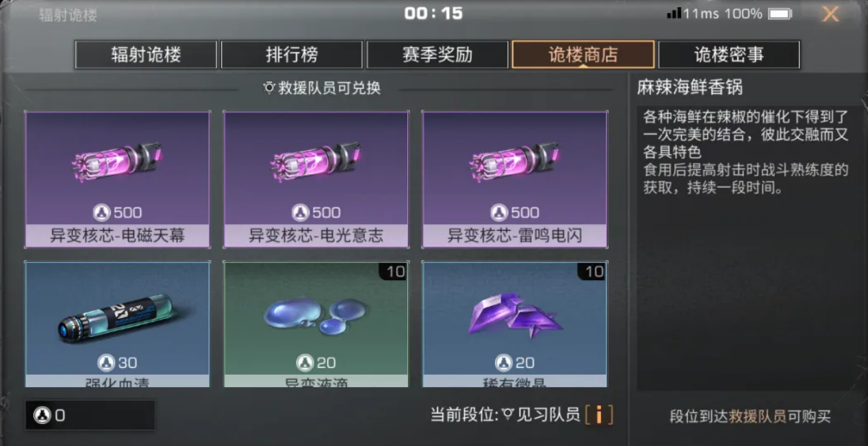Click the currency balance box showing 0
The image size is (868, 446).
(x=90, y=415)
